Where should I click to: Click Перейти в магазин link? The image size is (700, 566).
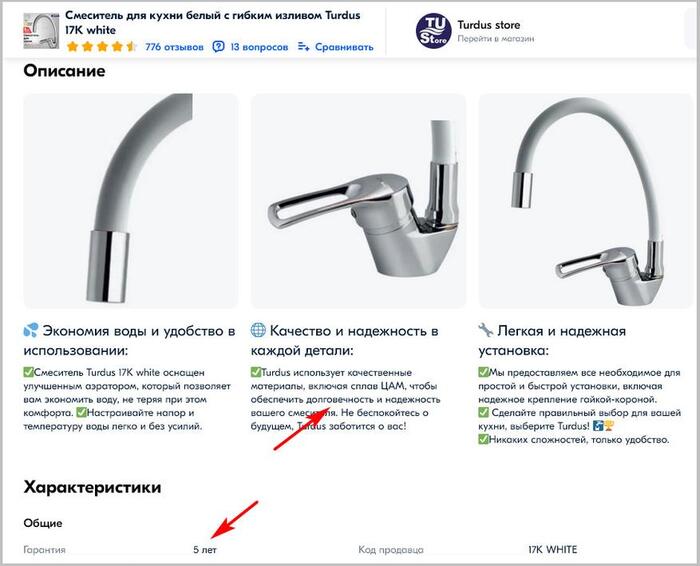tap(496, 39)
